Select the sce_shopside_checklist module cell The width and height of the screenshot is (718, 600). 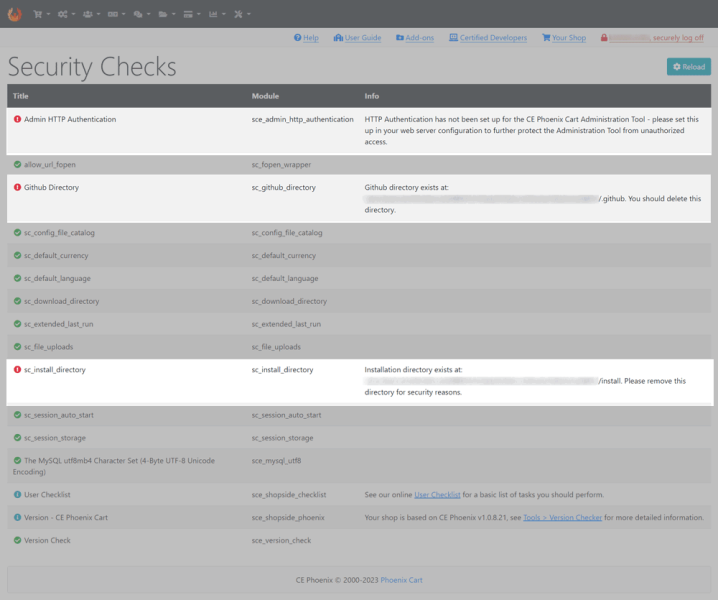coord(289,495)
